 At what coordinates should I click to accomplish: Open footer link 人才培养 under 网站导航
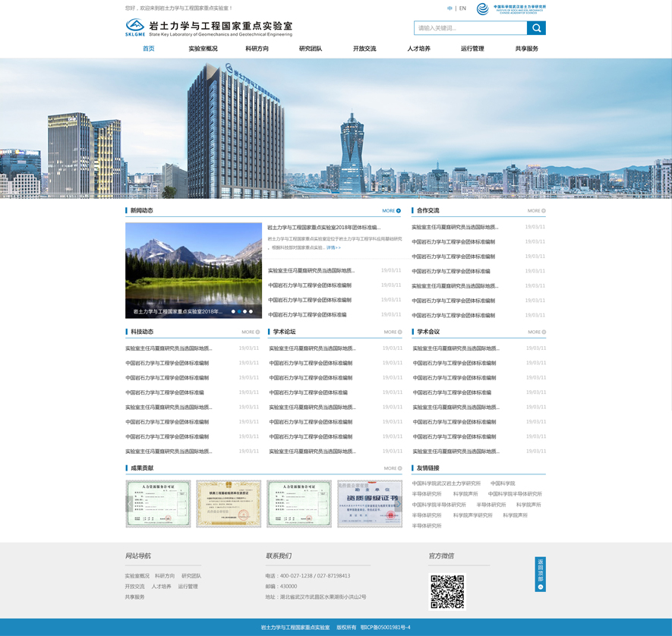coord(161,587)
